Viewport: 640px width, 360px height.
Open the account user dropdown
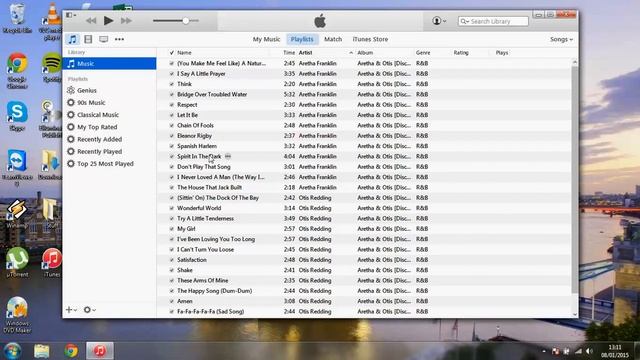point(439,20)
